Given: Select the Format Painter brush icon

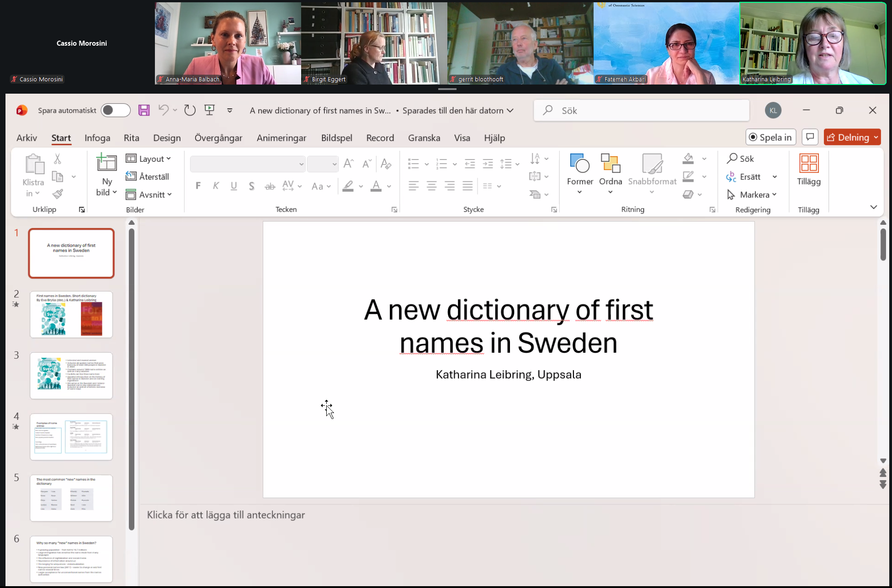Looking at the screenshot, I should click(58, 194).
